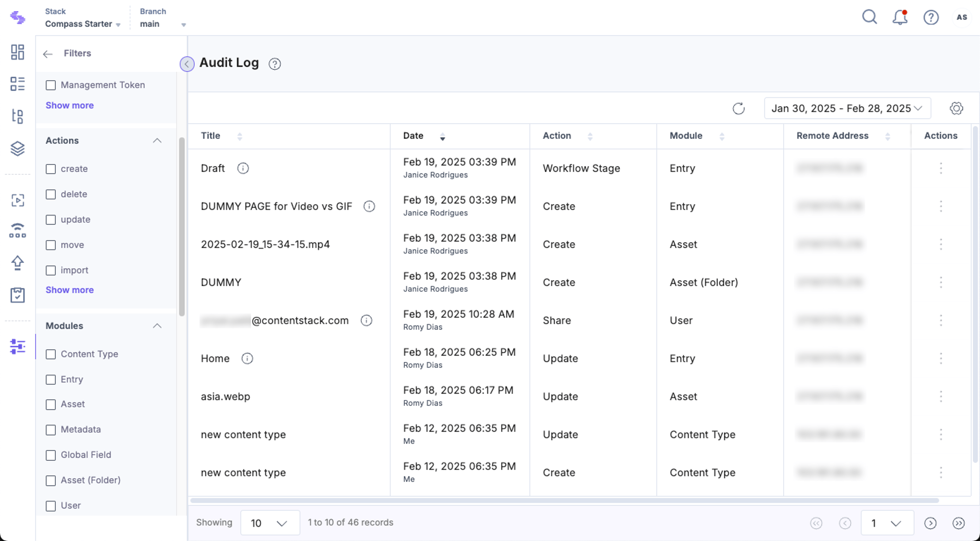Open the Dashboard icon in sidebar
This screenshot has width=980, height=541.
[18, 52]
